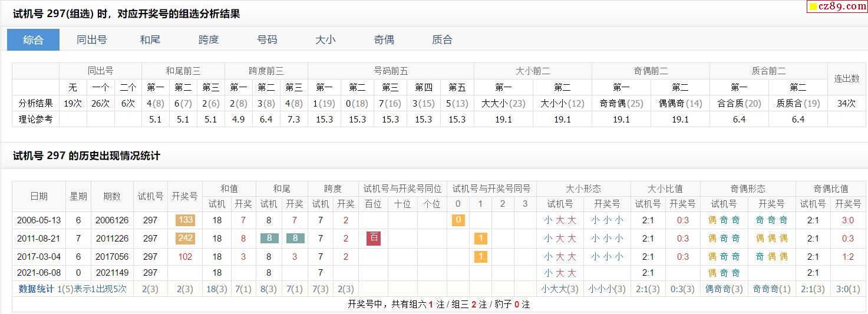
Task: Click teal 8 badge under 试机 和尾
Action: 269,239
